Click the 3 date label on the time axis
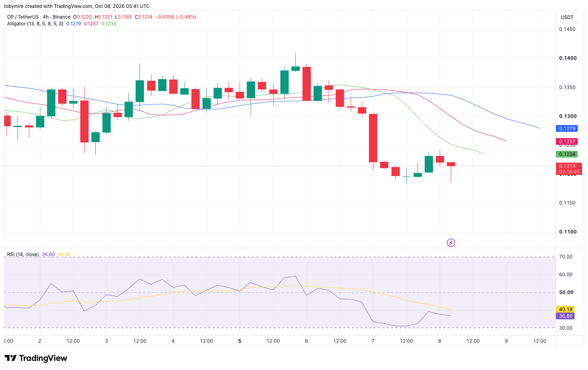Image resolution: width=588 pixels, height=370 pixels. [106, 341]
